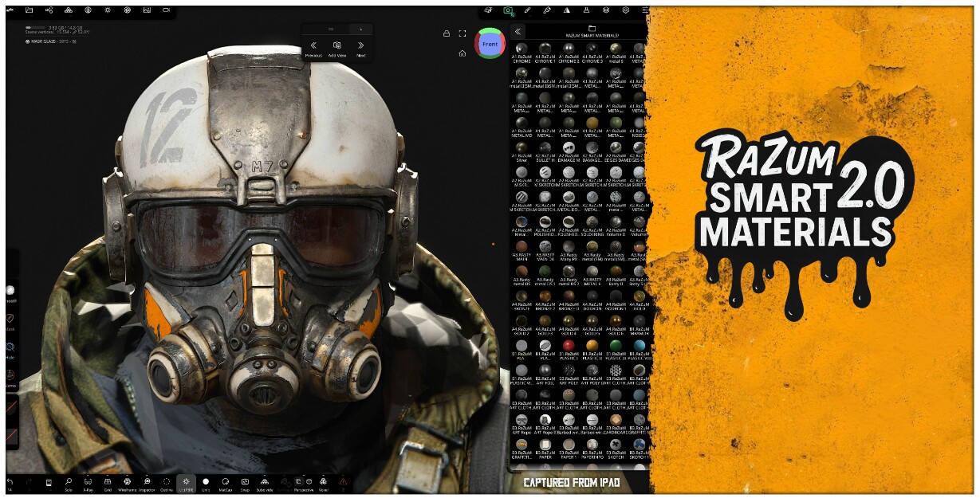Switch to MatCap shading mode
Image resolution: width=980 pixels, height=502 pixels.
[225, 484]
